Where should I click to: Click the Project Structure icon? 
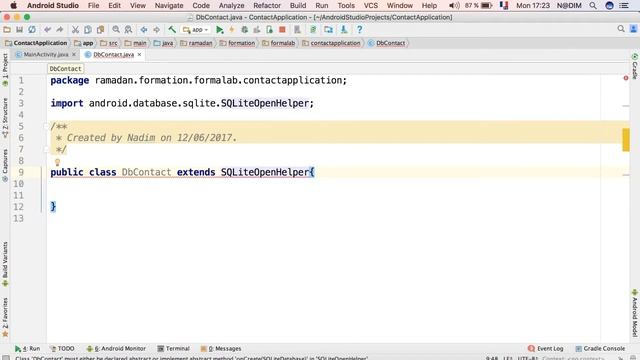[x=328, y=30]
